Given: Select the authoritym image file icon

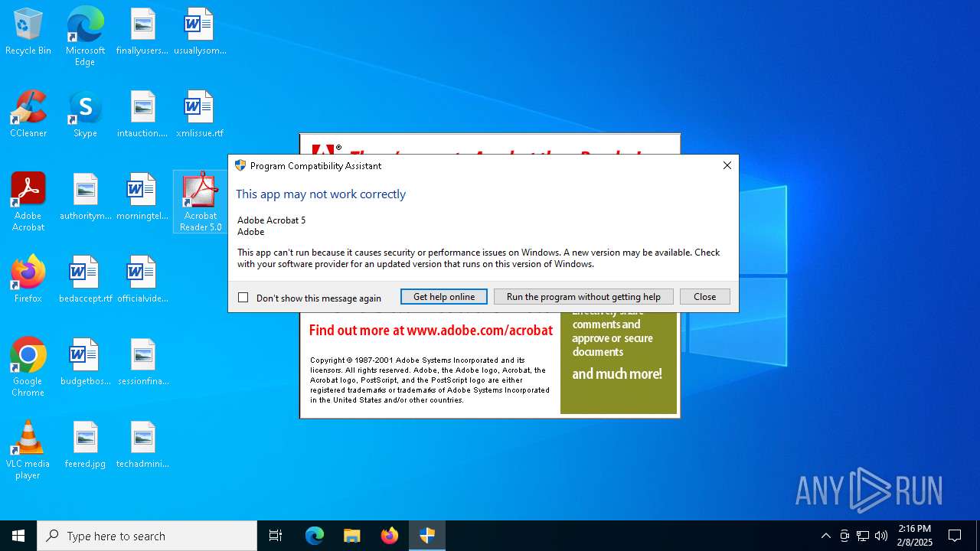Looking at the screenshot, I should [85, 197].
